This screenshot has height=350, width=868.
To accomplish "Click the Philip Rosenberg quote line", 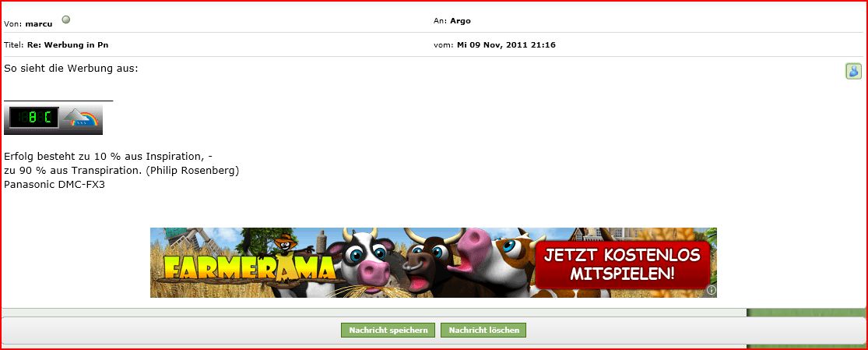I will click(x=121, y=170).
